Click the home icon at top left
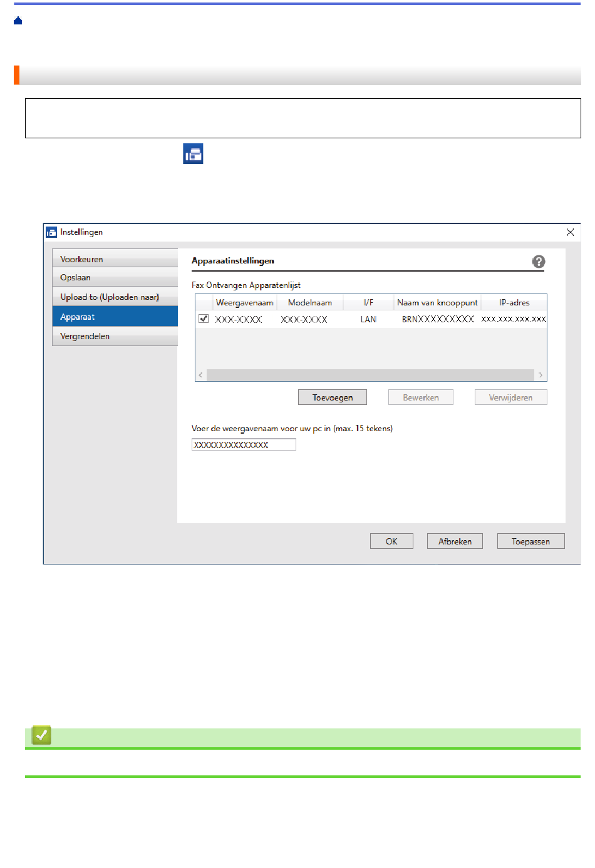This screenshot has height=868, width=595. [x=18, y=21]
